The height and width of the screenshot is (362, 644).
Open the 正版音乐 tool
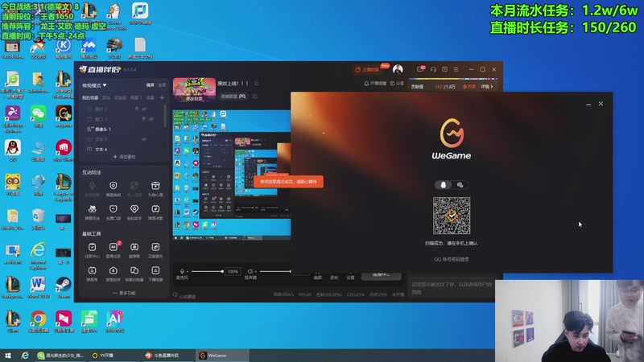(x=155, y=250)
